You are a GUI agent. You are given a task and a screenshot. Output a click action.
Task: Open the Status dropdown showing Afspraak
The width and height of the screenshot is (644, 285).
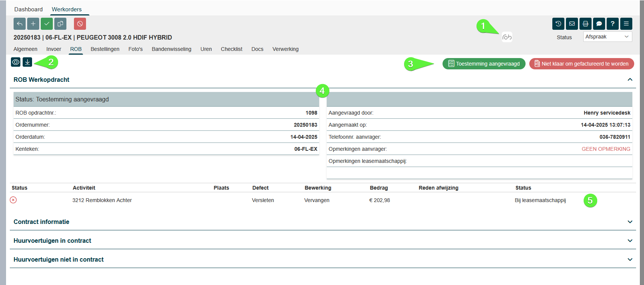tap(607, 37)
